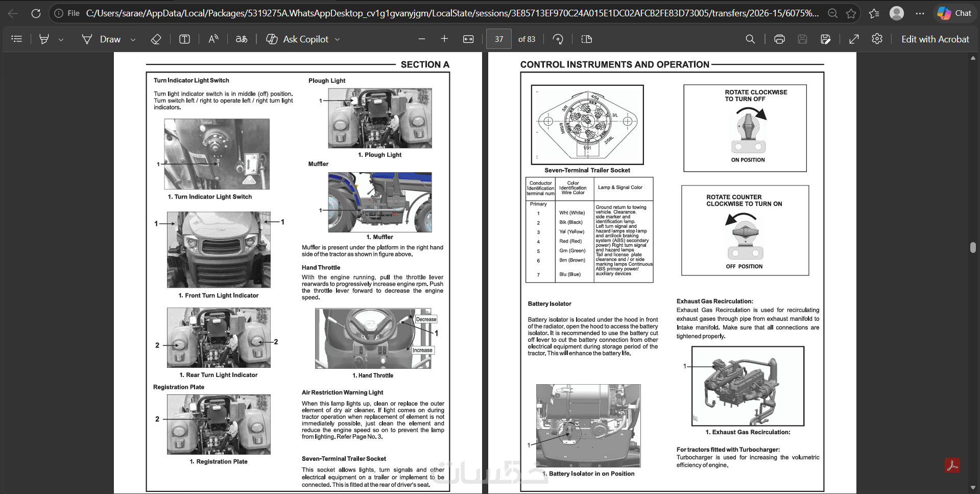The image size is (980, 494).
Task: Click the vertical scrollbar thumb
Action: [973, 247]
